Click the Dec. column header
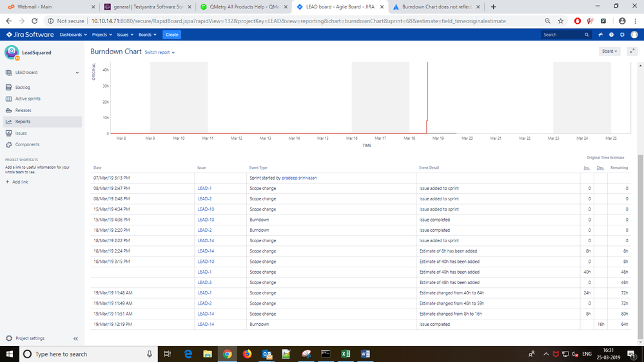The image size is (644, 362). point(600,168)
